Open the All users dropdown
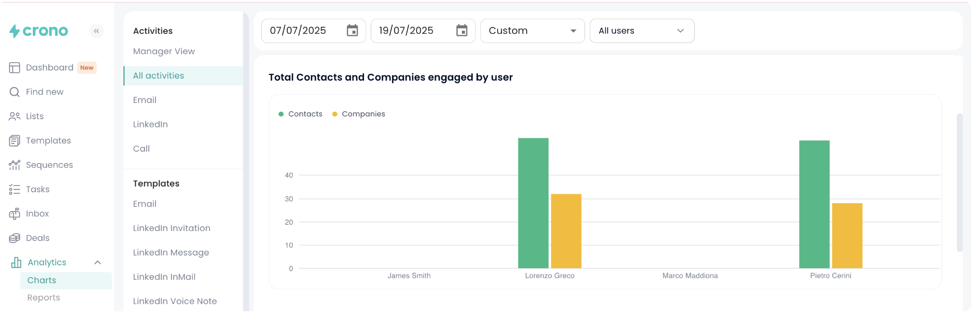 point(642,31)
